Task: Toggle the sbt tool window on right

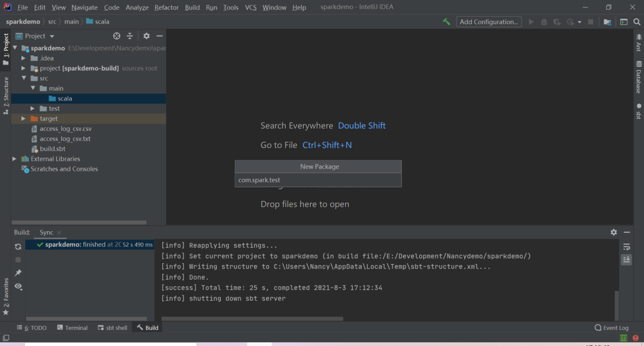Action: click(639, 111)
